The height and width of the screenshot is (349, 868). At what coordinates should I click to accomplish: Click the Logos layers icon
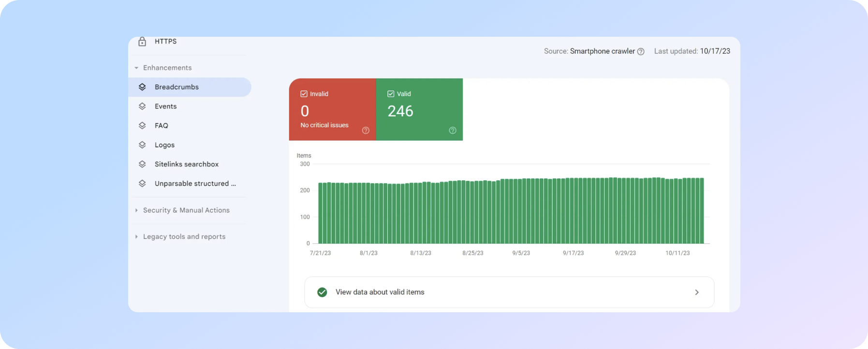pos(142,145)
